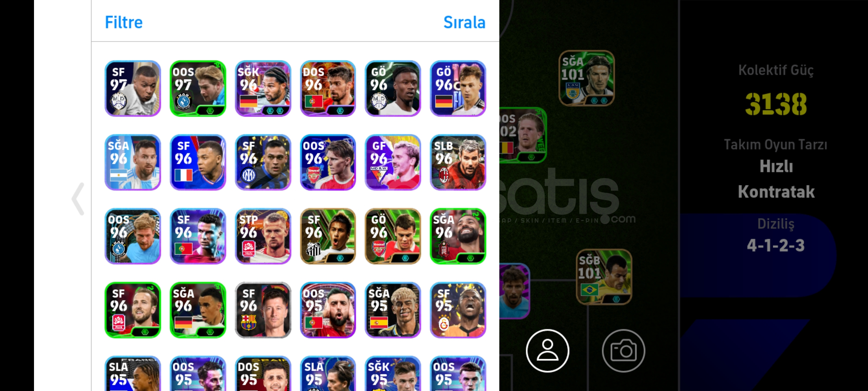This screenshot has width=868, height=391.
Task: Select the OOS 97 green card
Action: 198,88
